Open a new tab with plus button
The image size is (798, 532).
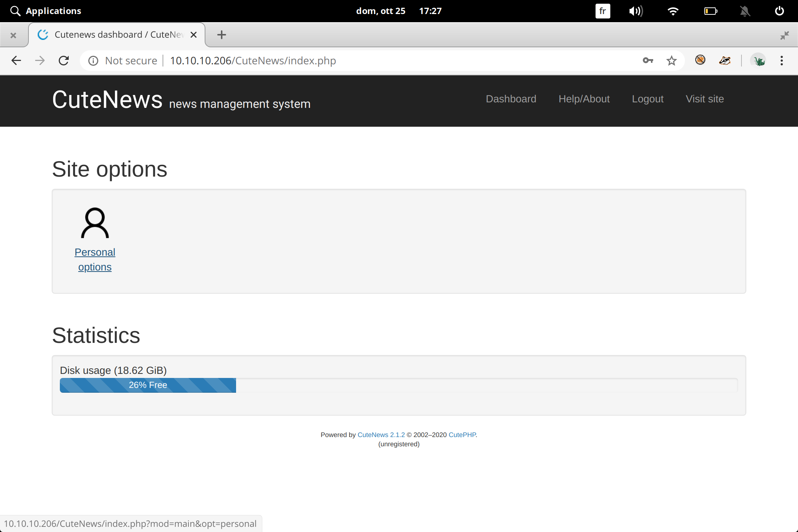(222, 35)
